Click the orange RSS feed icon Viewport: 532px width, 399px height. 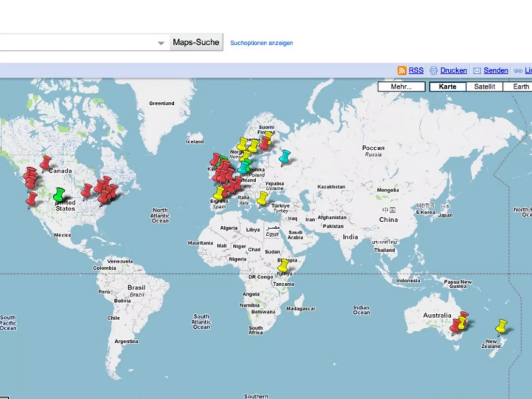tap(402, 71)
